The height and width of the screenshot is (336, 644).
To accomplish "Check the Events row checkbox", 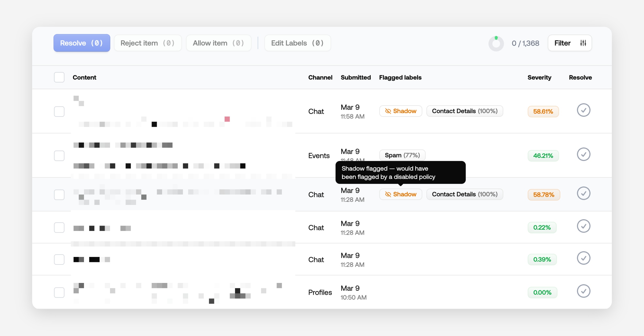I will [x=59, y=156].
